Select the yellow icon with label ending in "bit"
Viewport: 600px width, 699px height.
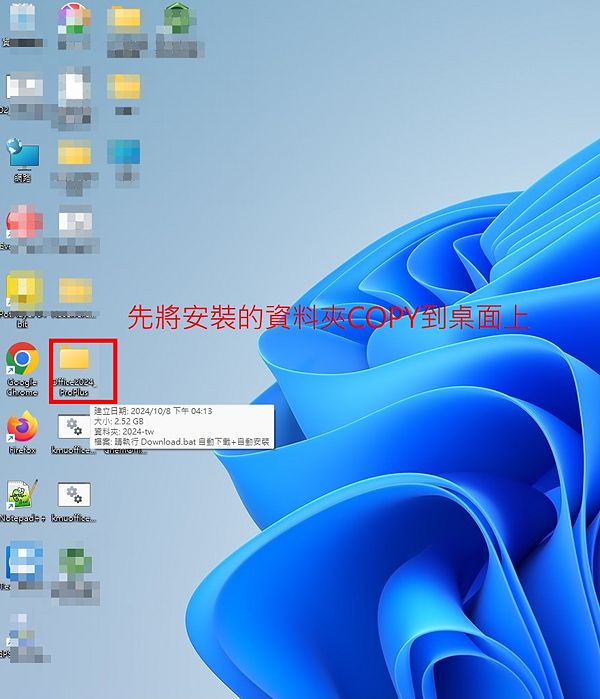[22, 290]
